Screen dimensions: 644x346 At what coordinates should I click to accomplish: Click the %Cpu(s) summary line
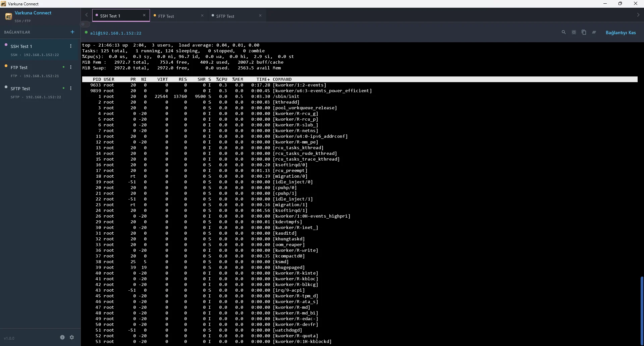click(188, 57)
